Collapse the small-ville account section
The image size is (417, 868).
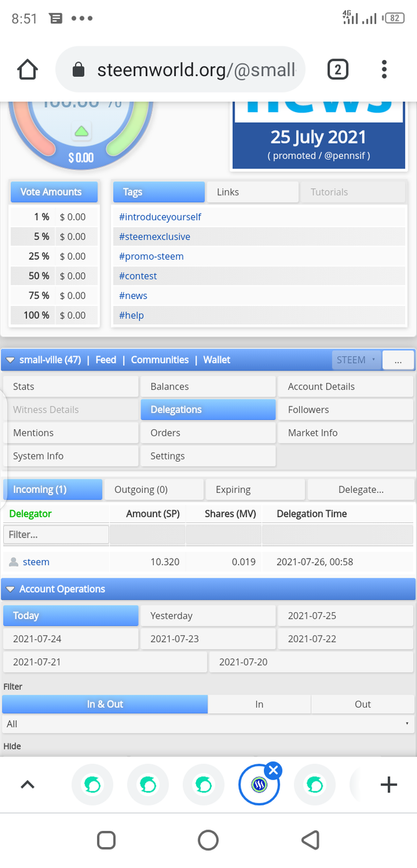10,360
